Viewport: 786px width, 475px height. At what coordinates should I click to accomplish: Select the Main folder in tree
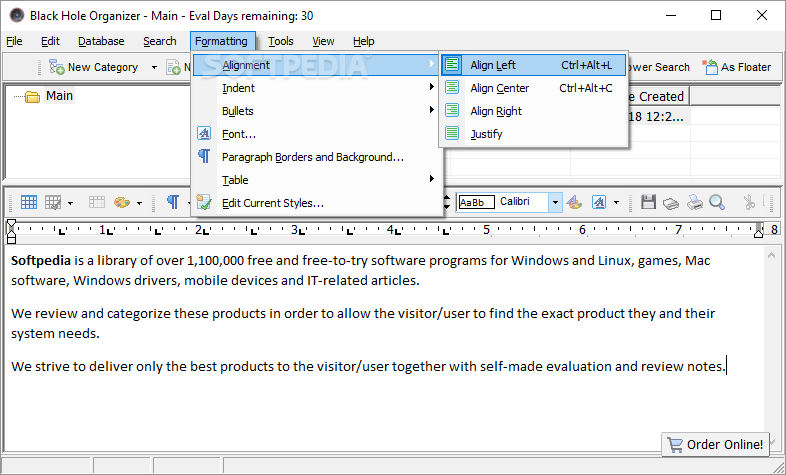(x=59, y=96)
